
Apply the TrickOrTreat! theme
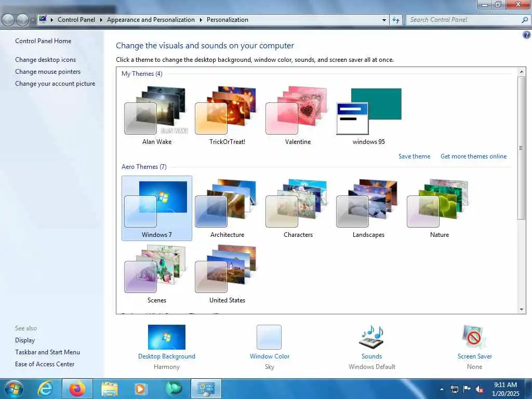point(228,115)
